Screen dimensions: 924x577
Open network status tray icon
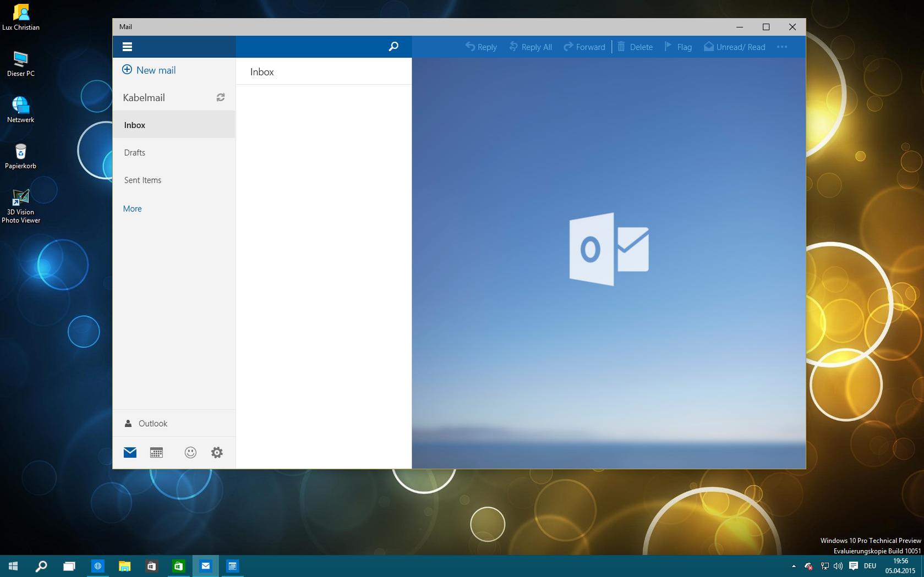pyautogui.click(x=824, y=566)
